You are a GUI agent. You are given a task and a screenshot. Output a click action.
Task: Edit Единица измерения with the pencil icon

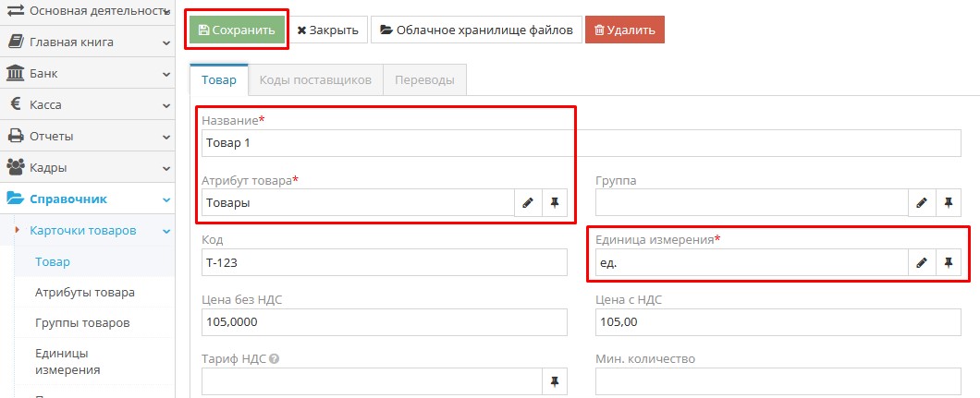[x=922, y=262]
